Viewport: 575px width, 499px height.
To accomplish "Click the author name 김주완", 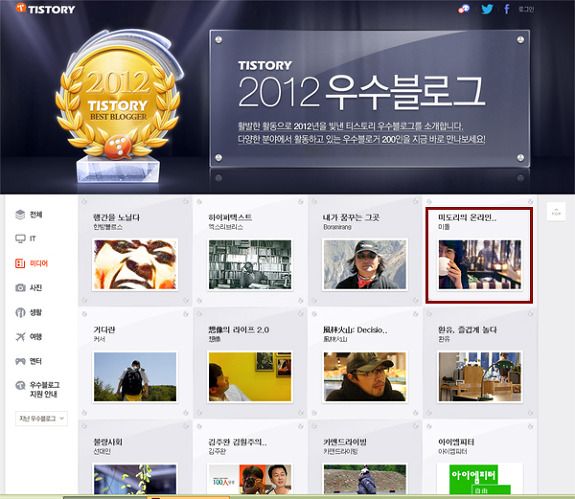I will click(217, 452).
